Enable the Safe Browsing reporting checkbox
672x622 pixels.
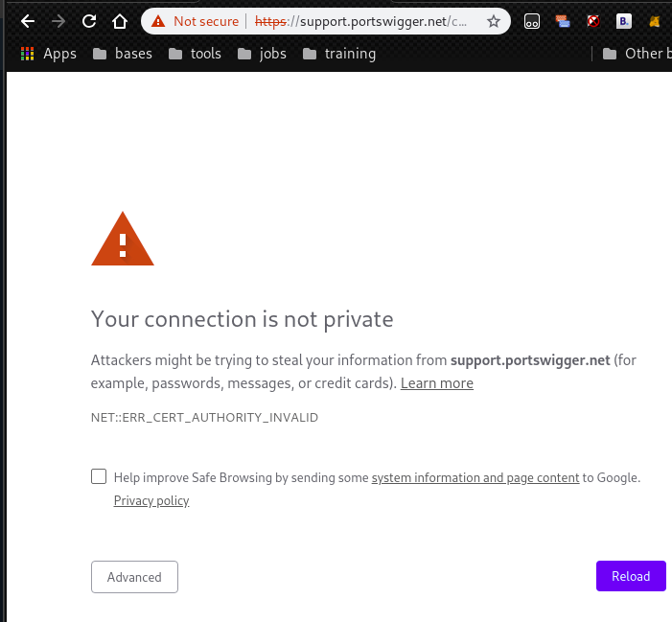99,476
